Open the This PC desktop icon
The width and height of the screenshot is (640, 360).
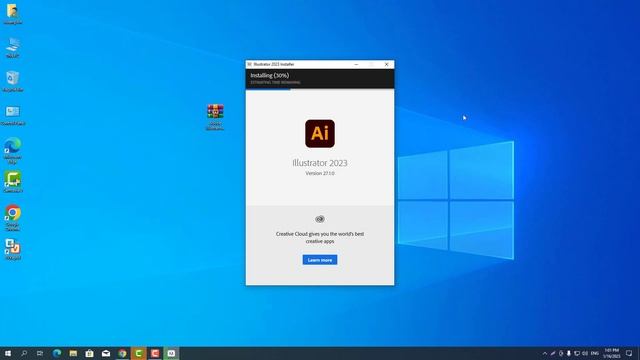point(13,47)
